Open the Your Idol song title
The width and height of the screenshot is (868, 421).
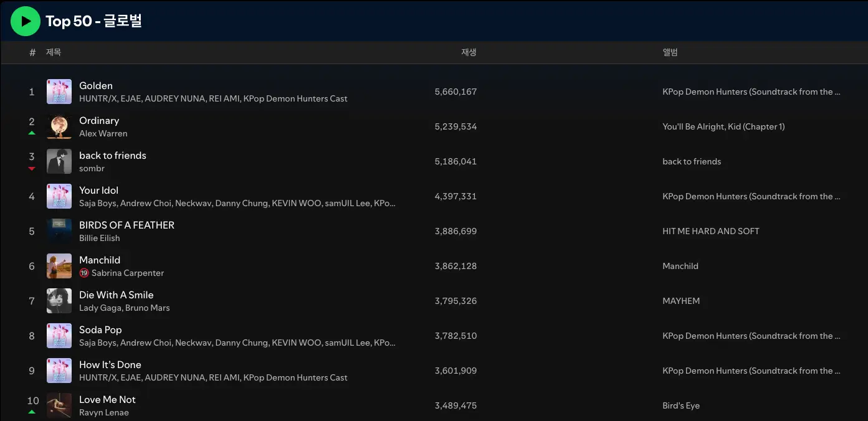(98, 190)
